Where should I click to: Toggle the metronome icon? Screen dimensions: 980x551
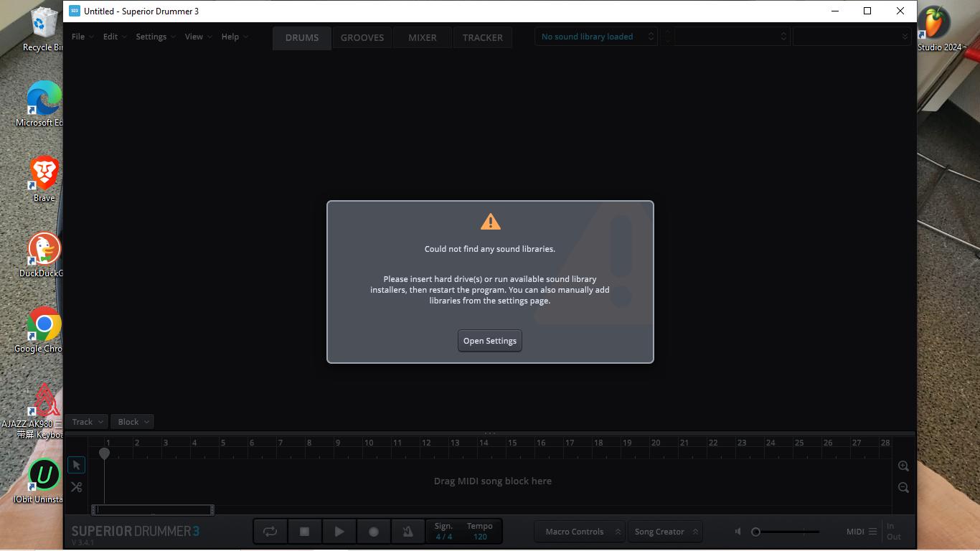point(407,532)
